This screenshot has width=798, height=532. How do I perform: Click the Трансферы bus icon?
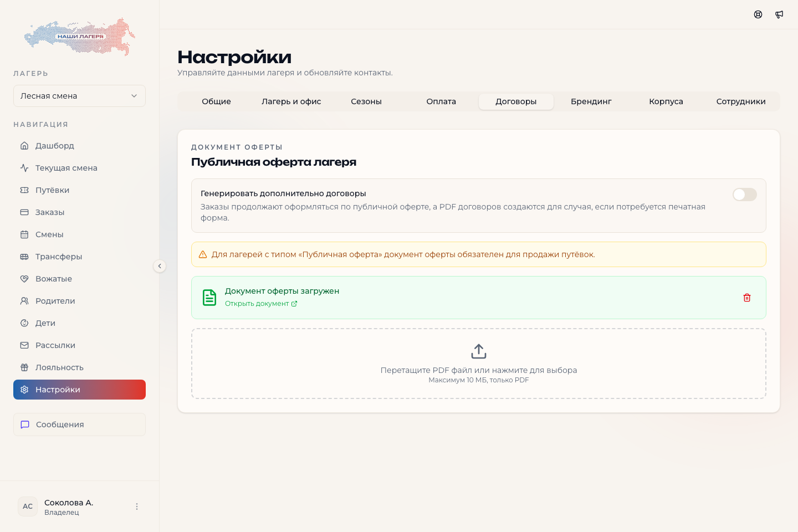click(x=24, y=257)
